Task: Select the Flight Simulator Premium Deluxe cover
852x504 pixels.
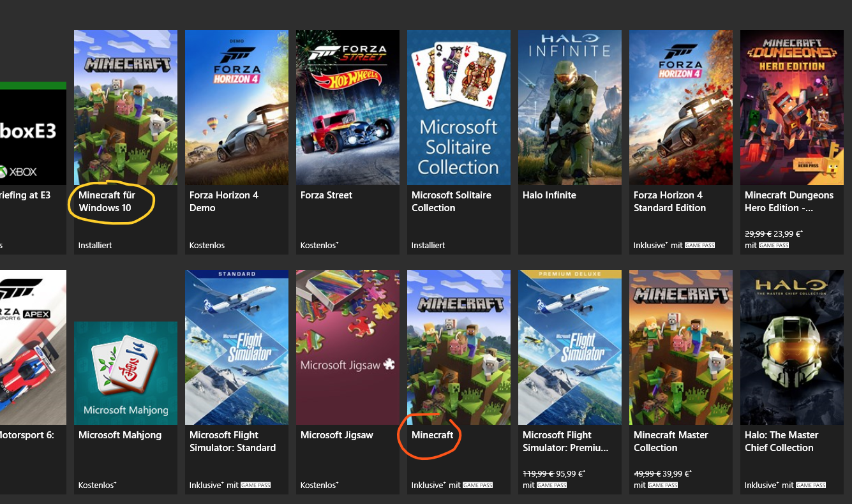Action: 570,347
